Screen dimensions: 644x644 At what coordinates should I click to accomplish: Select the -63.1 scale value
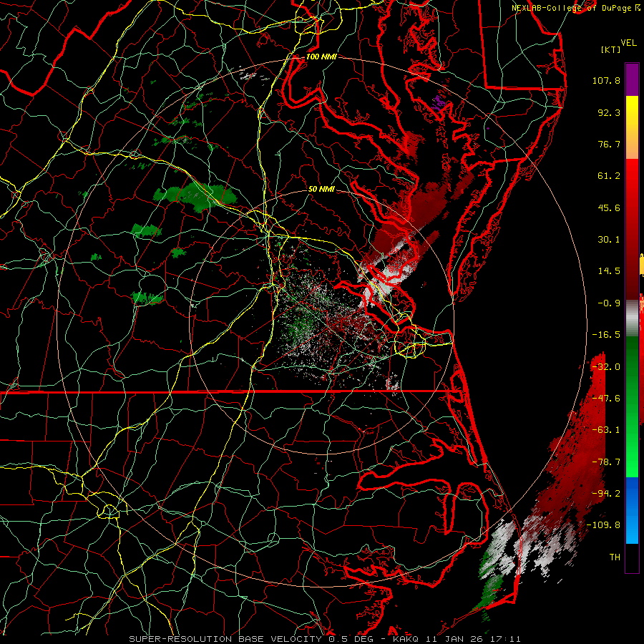606,430
